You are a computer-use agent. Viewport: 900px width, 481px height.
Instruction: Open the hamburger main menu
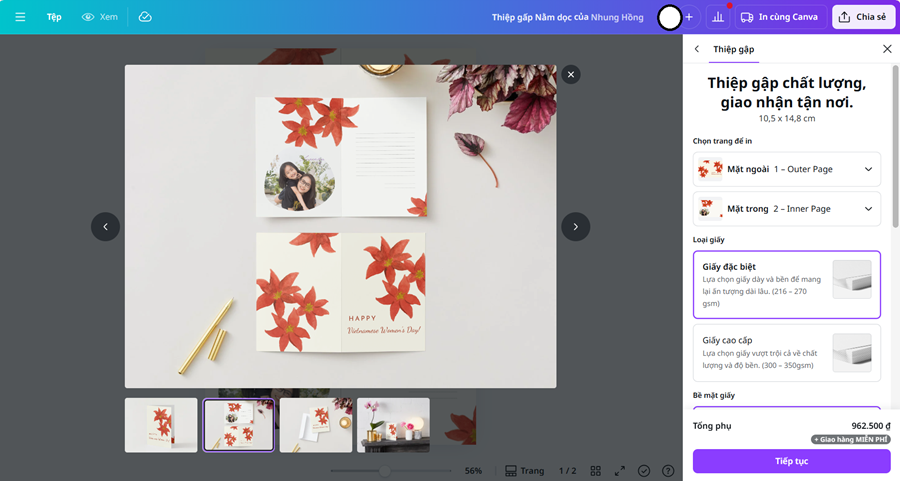20,17
